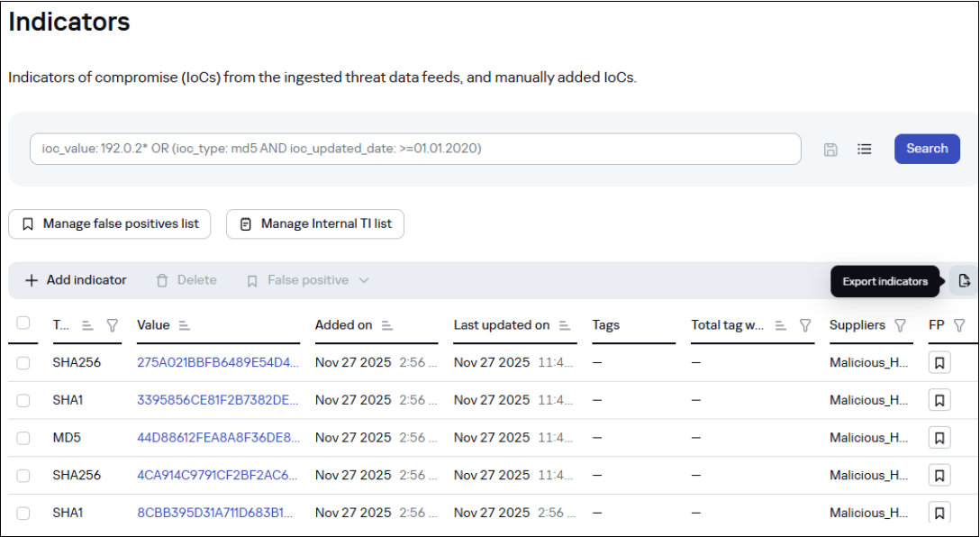980x537 pixels.
Task: Select checkbox for 3395856CE81F2B7382DE row
Action: 23,401
